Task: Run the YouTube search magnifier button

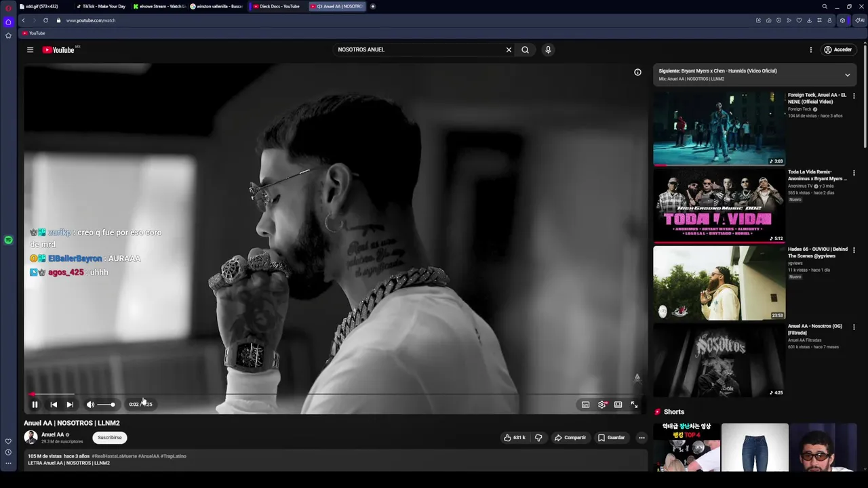Action: (525, 49)
